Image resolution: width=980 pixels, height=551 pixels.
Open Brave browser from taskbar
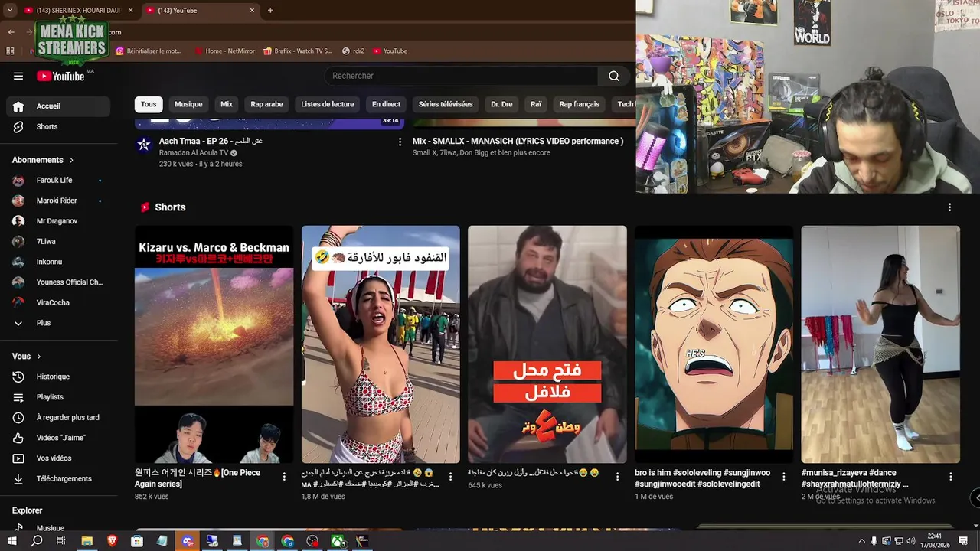pos(112,541)
